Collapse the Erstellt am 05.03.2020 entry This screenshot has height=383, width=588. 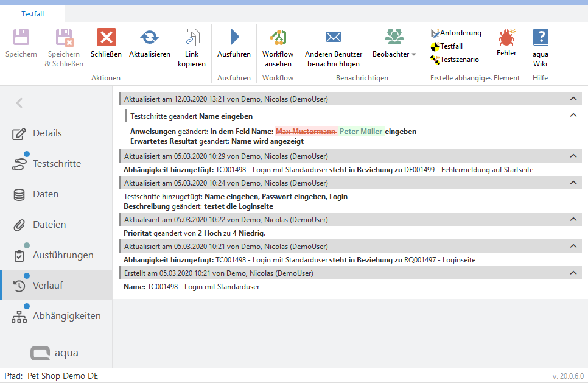[x=572, y=273]
